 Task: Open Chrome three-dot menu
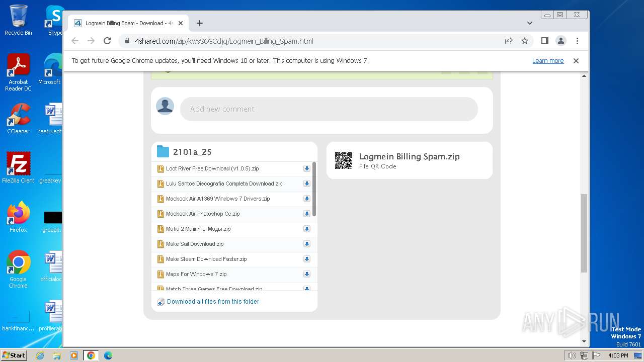click(x=577, y=41)
